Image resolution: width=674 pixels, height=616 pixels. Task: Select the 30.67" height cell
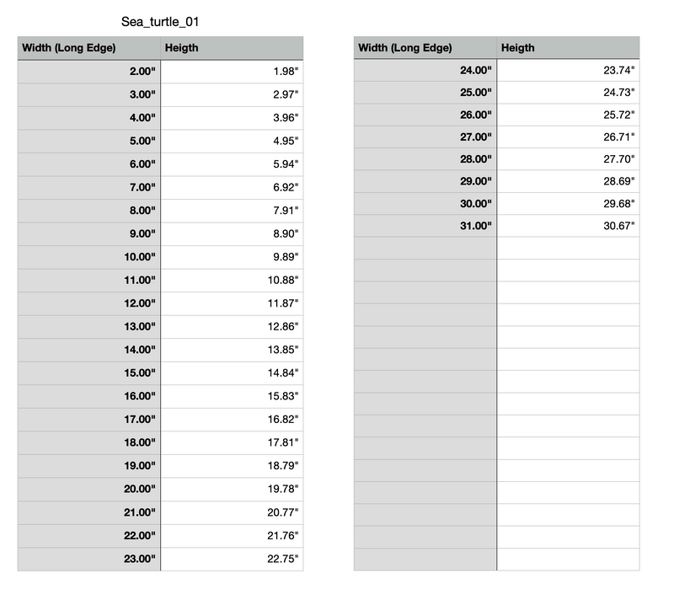[568, 226]
